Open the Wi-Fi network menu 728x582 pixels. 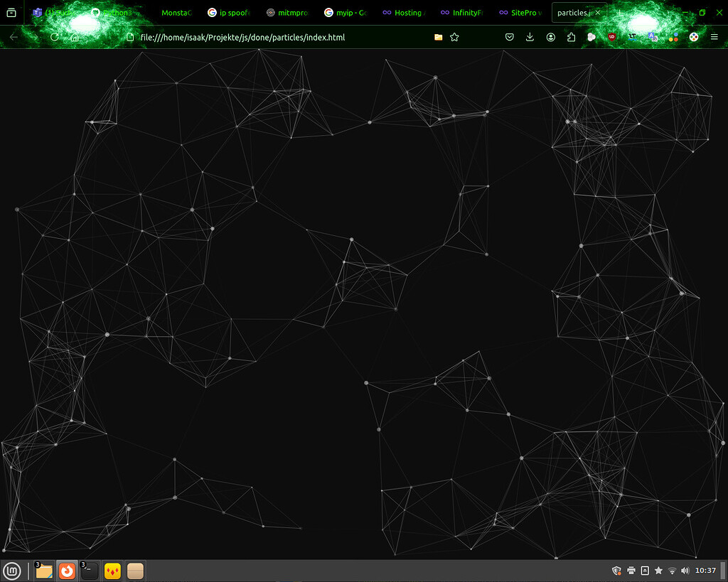[672, 571]
